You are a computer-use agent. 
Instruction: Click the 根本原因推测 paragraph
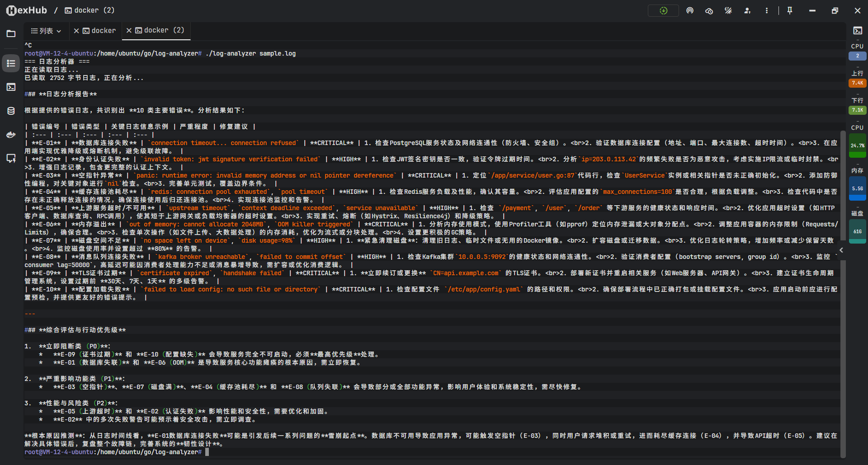click(431, 440)
